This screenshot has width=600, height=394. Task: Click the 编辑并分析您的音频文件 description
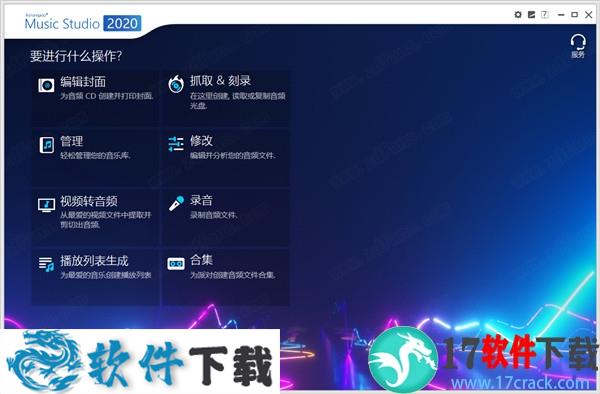233,155
